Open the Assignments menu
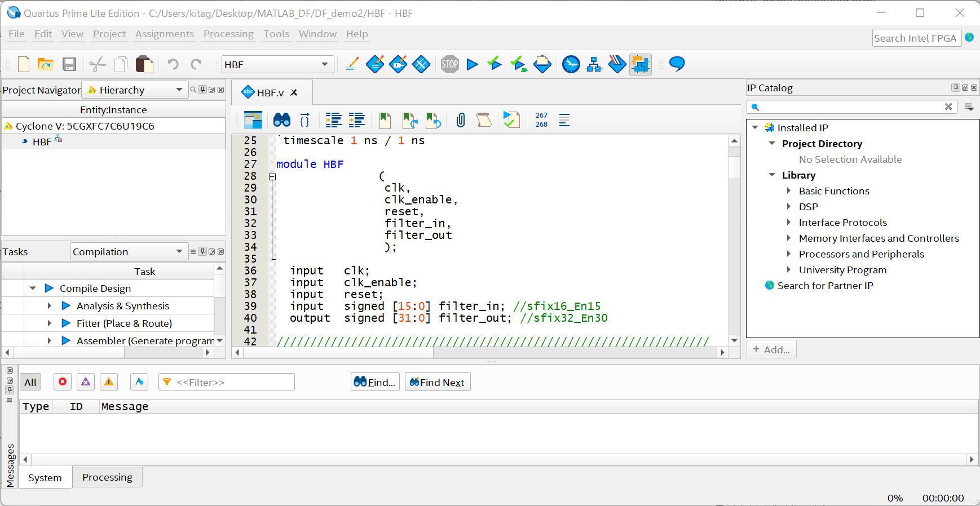The height and width of the screenshot is (506, 980). click(x=164, y=34)
